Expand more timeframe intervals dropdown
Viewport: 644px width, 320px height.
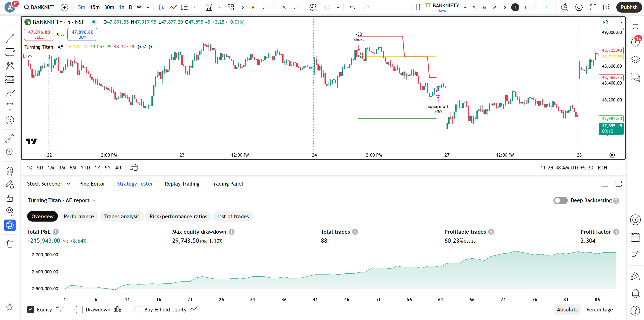[148, 7]
